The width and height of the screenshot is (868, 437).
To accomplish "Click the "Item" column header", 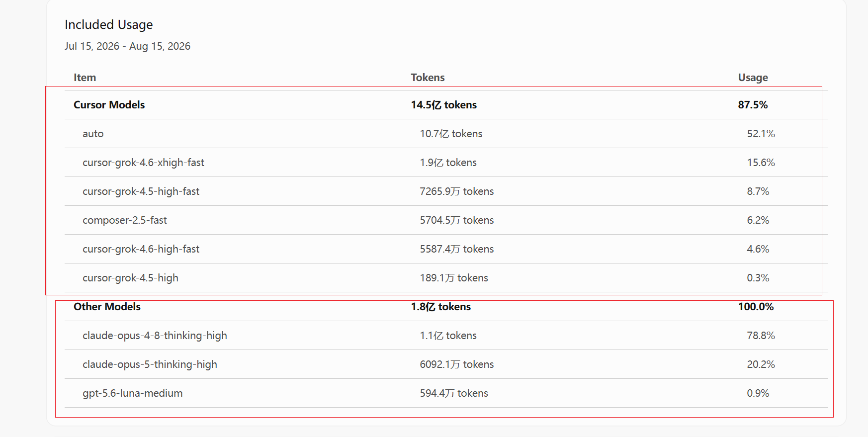I will pos(85,78).
